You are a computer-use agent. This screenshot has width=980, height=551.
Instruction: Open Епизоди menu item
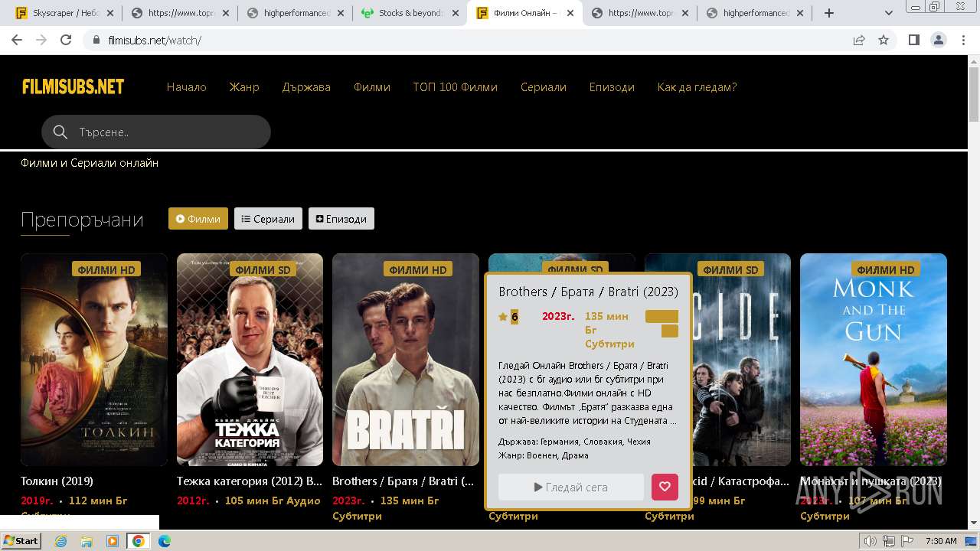pyautogui.click(x=612, y=87)
